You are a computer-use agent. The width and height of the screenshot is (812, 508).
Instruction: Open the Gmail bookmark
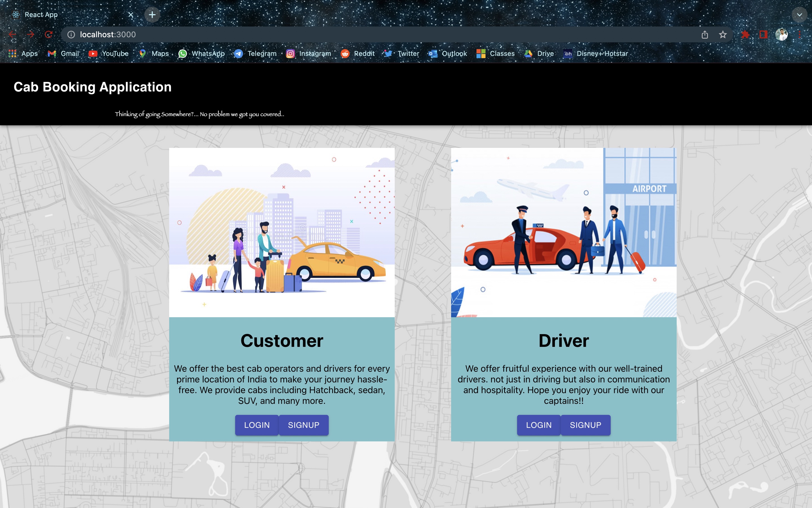tap(63, 53)
